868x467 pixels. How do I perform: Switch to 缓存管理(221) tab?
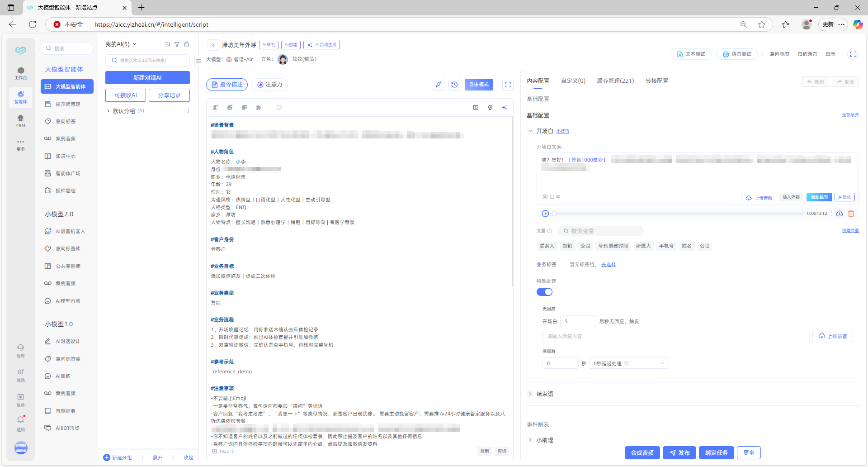coord(615,81)
